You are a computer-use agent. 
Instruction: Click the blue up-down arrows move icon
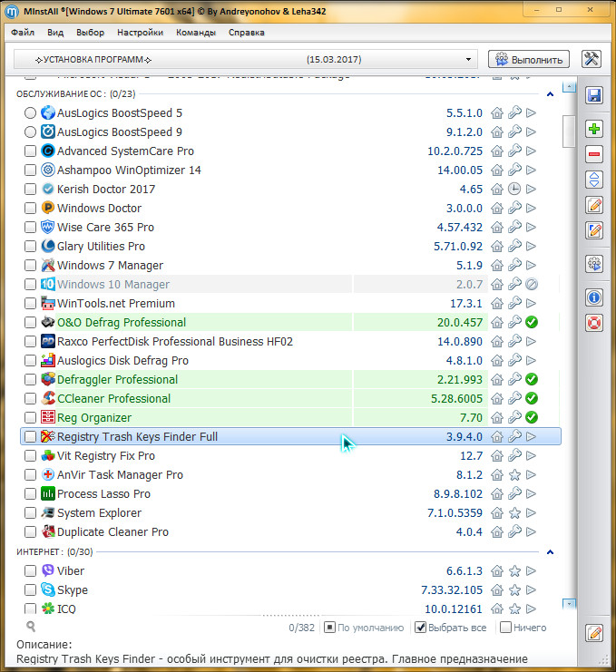593,180
